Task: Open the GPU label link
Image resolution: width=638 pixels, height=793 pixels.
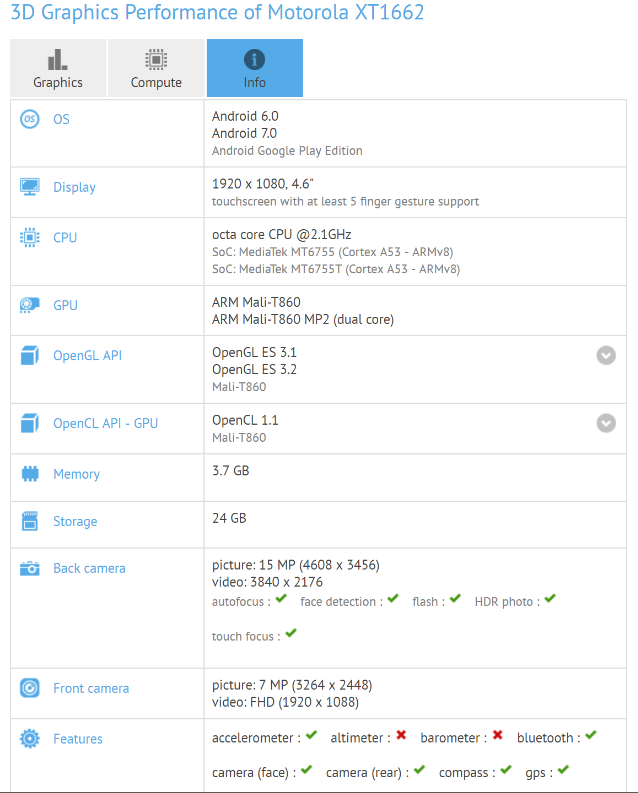Action: [65, 305]
